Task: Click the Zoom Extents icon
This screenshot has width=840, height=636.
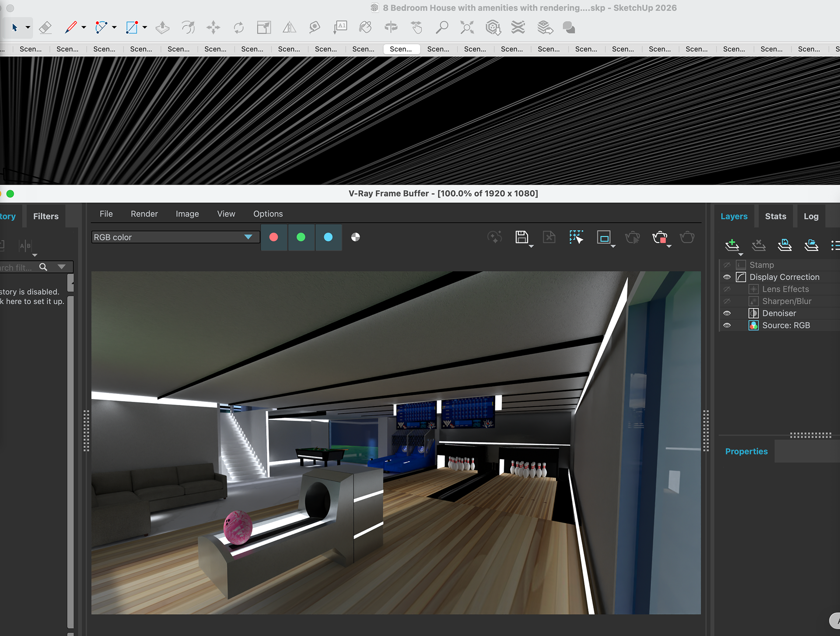Action: (x=467, y=28)
